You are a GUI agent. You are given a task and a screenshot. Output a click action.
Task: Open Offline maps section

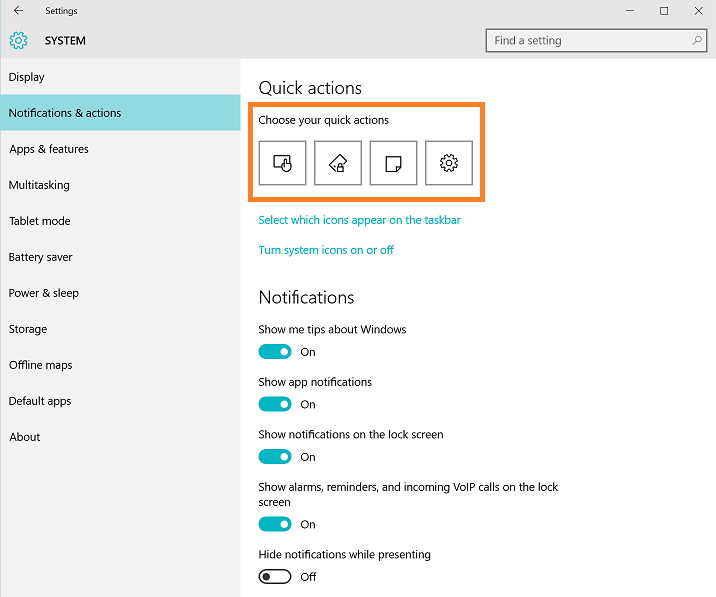(x=121, y=365)
